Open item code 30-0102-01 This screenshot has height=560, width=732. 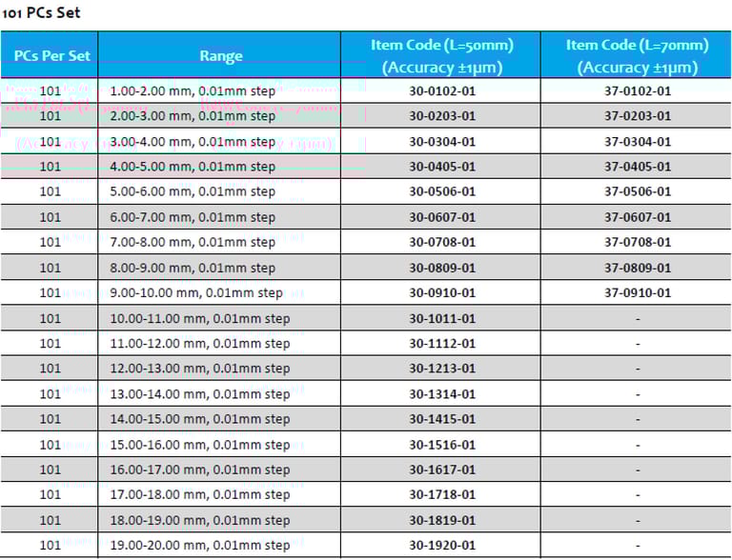[x=441, y=91]
